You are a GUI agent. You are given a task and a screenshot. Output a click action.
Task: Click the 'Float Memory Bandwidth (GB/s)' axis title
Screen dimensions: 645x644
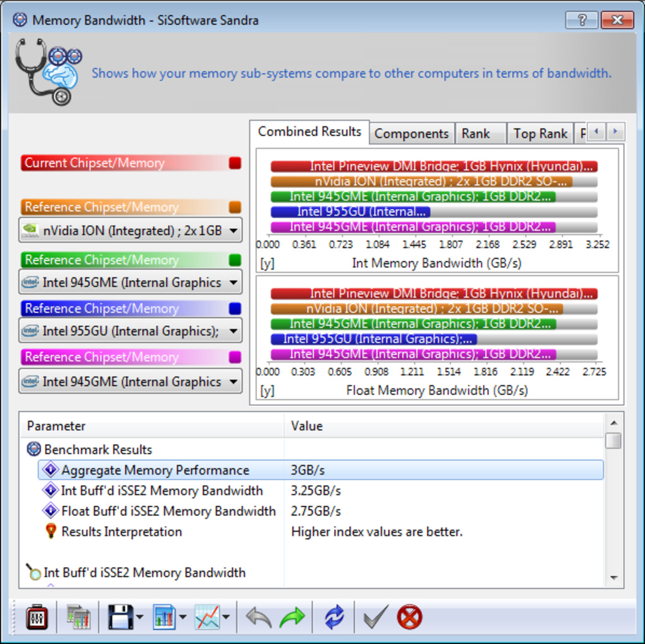(x=437, y=390)
